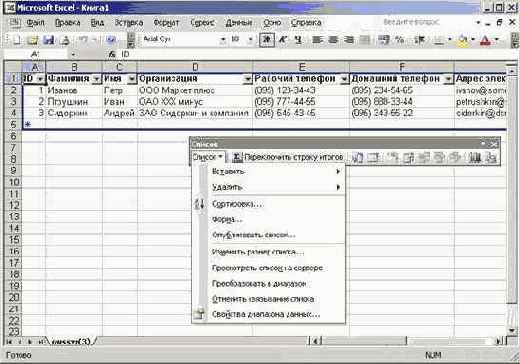Click the Сортировка sort icon in menu
520x364 pixels.
click(199, 204)
